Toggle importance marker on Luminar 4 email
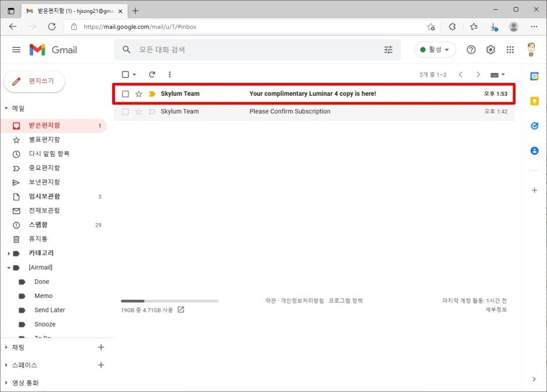The image size is (547, 392). pos(152,94)
